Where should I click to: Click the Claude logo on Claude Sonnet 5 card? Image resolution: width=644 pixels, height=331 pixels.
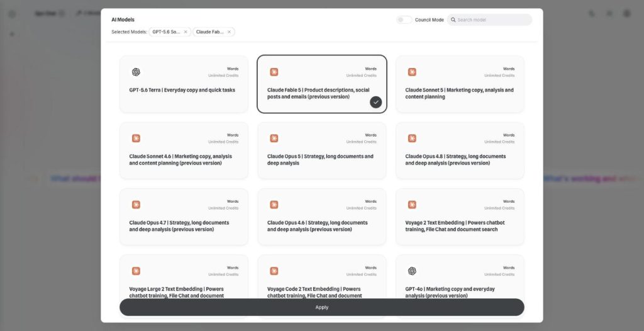point(412,72)
